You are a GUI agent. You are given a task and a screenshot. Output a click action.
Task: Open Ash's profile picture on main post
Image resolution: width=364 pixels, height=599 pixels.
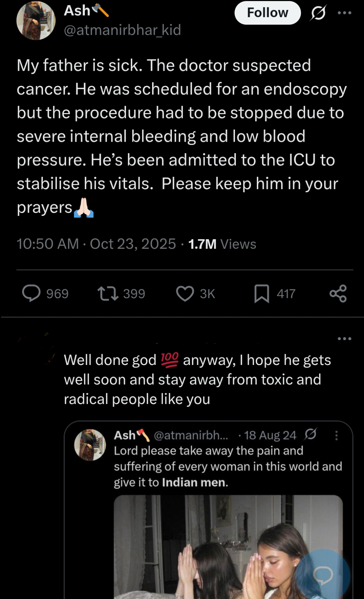point(36,21)
